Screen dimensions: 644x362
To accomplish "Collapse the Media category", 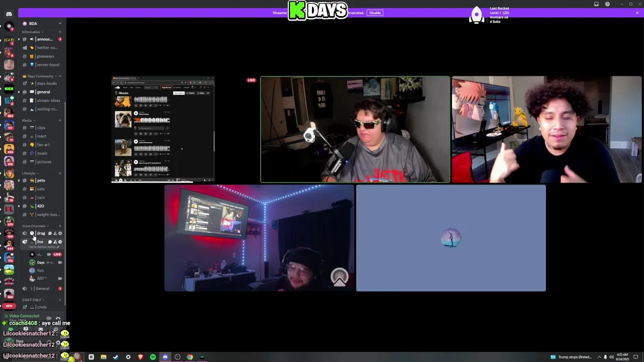I will [x=28, y=121].
